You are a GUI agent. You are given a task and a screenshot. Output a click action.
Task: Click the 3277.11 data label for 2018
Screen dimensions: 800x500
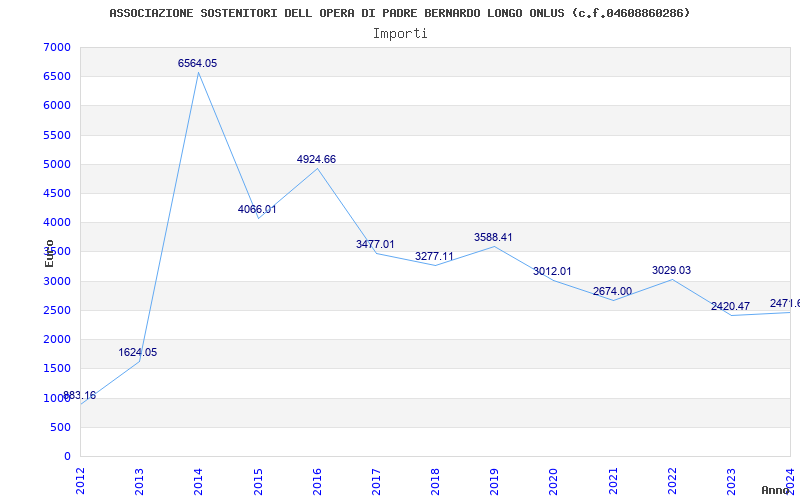tap(434, 256)
